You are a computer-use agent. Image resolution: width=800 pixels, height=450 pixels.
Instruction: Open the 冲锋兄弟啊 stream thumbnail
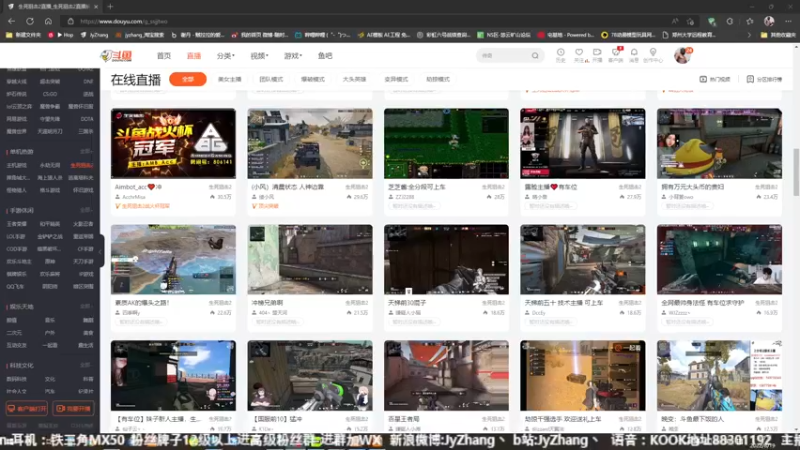pyautogui.click(x=310, y=260)
